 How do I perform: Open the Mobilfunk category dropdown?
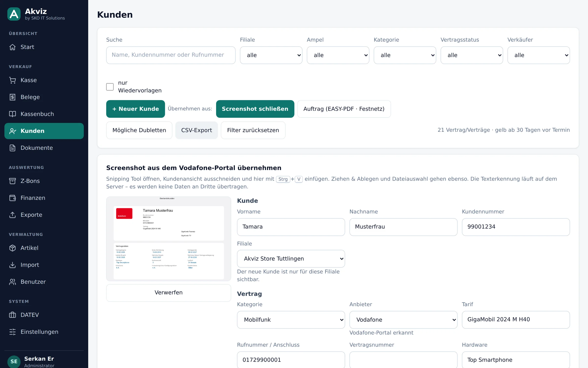click(x=291, y=320)
